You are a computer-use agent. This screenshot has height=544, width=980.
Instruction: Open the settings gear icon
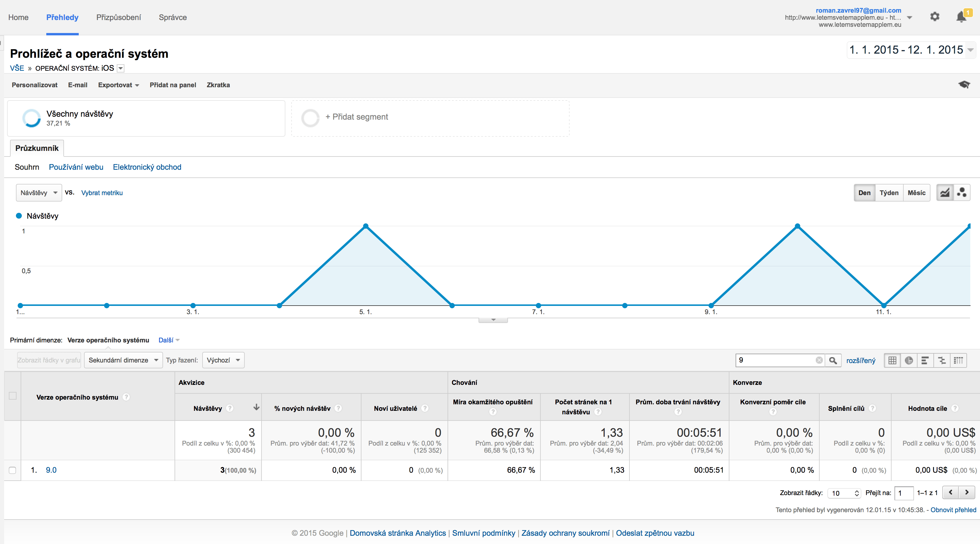pyautogui.click(x=934, y=17)
